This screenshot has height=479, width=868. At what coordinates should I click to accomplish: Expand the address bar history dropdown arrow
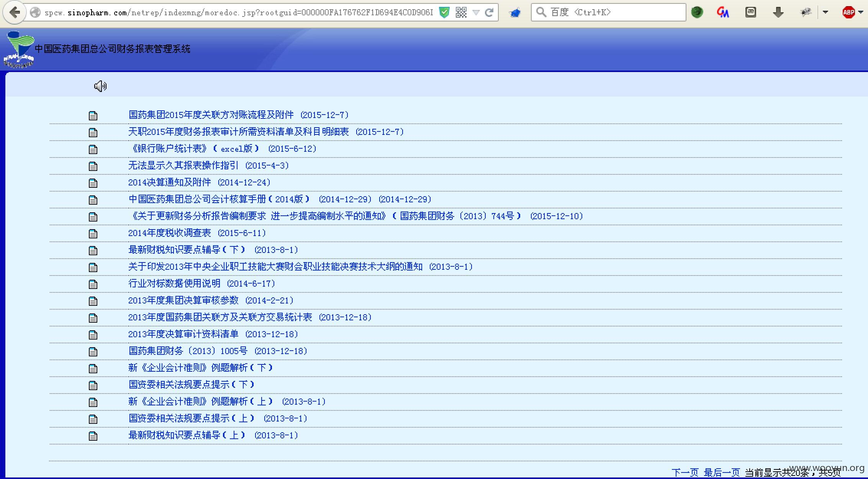476,13
